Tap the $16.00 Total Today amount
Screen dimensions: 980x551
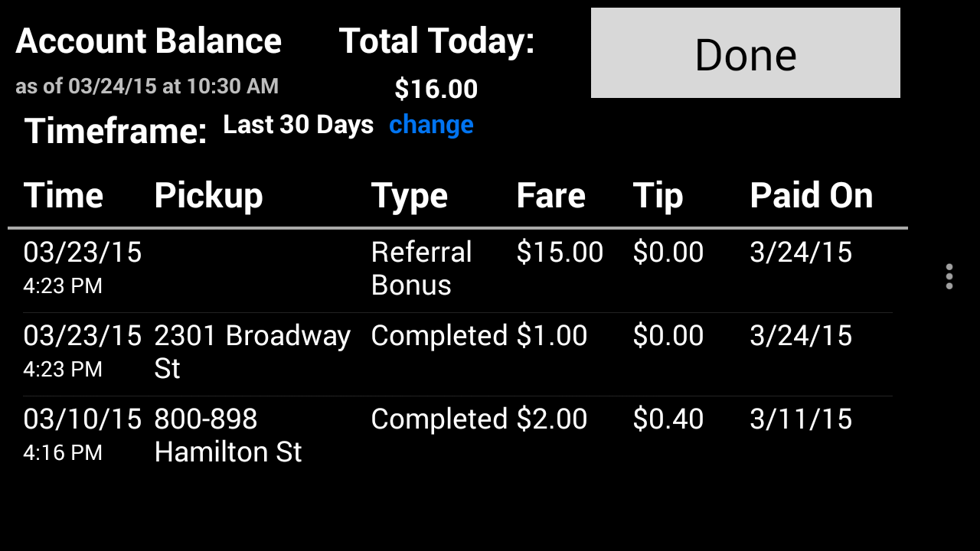click(436, 90)
